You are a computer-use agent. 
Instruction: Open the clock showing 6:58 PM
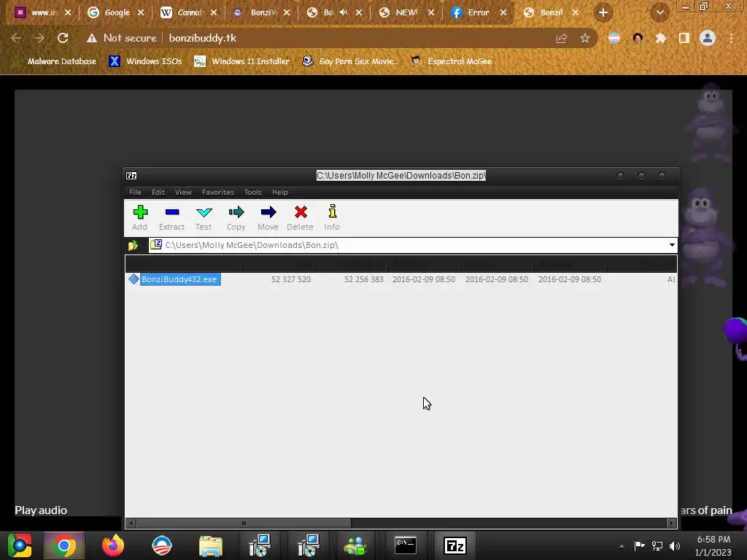pyautogui.click(x=713, y=545)
